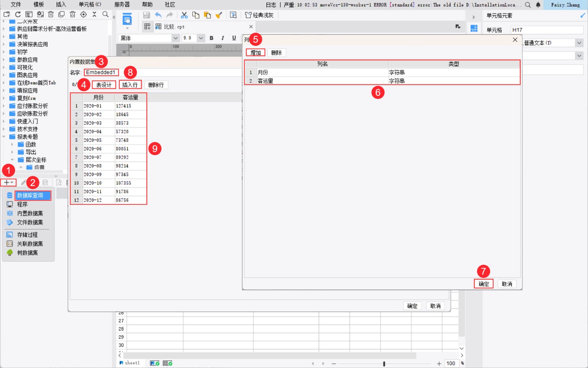Click the dataset name field containing Embedded1

pos(101,72)
